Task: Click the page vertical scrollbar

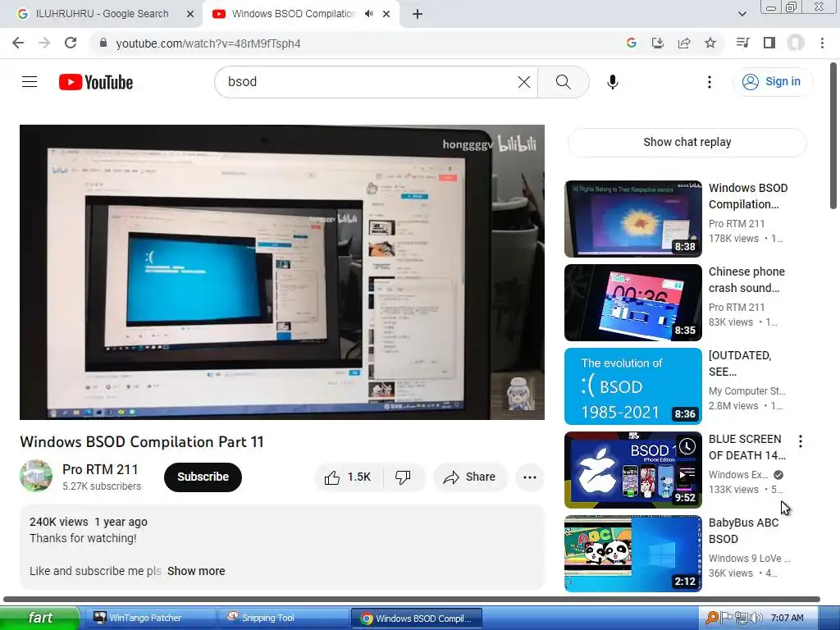Action: (x=833, y=137)
